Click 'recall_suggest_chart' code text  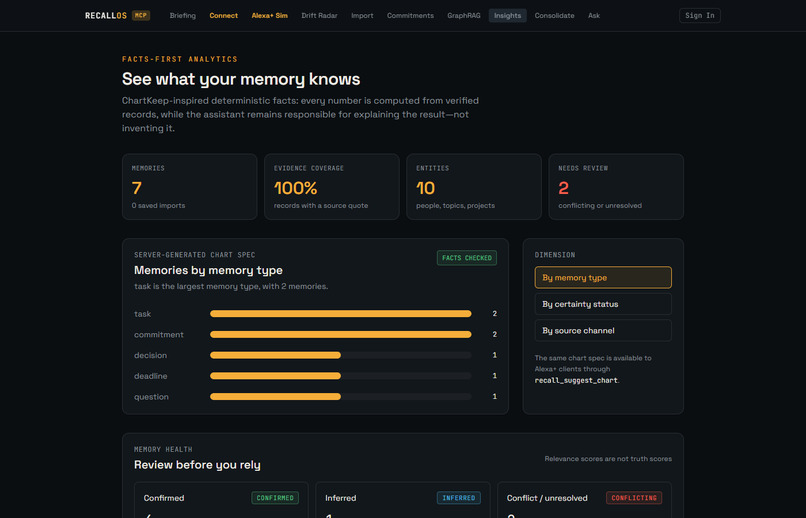pos(576,380)
